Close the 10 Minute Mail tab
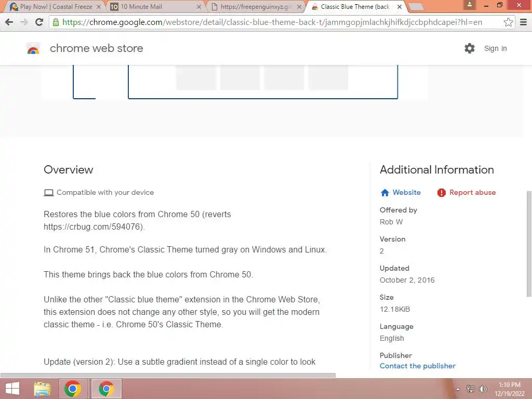The height and width of the screenshot is (399, 532). [x=199, y=7]
